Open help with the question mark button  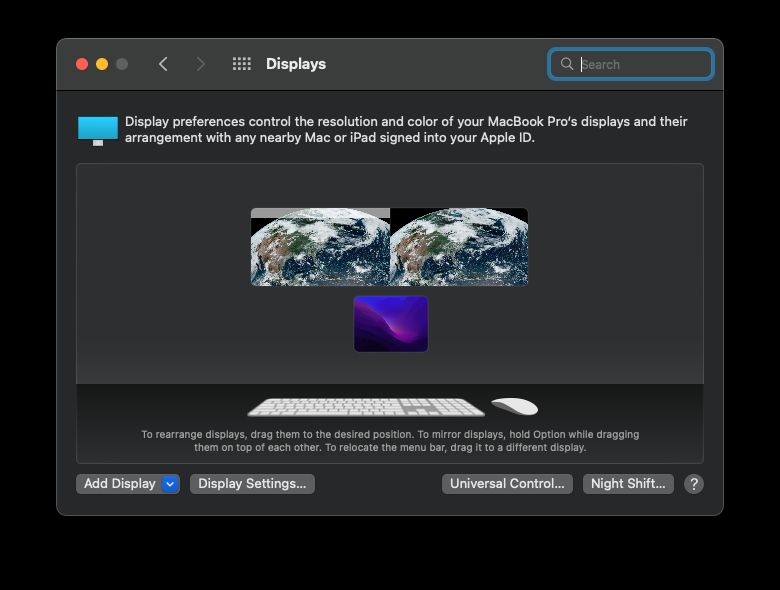tap(694, 484)
